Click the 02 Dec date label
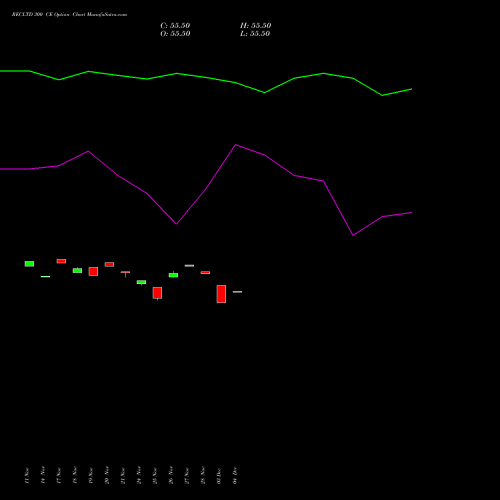Viewport: 500px width, 500px height. [x=219, y=475]
